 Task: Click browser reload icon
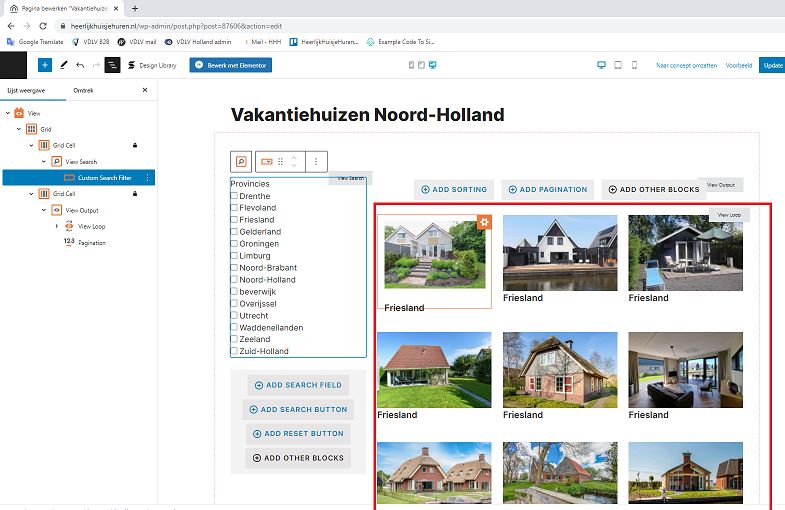point(43,26)
